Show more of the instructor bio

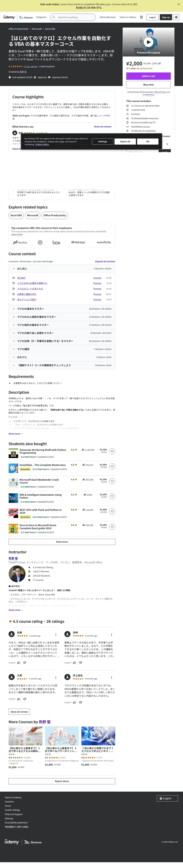(16, 610)
